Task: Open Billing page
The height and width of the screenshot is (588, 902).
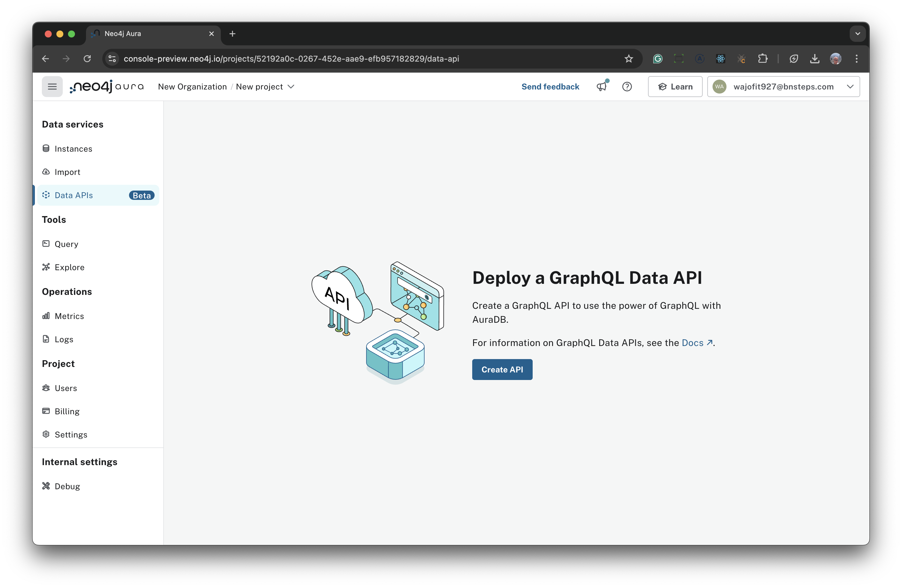Action: tap(98, 411)
